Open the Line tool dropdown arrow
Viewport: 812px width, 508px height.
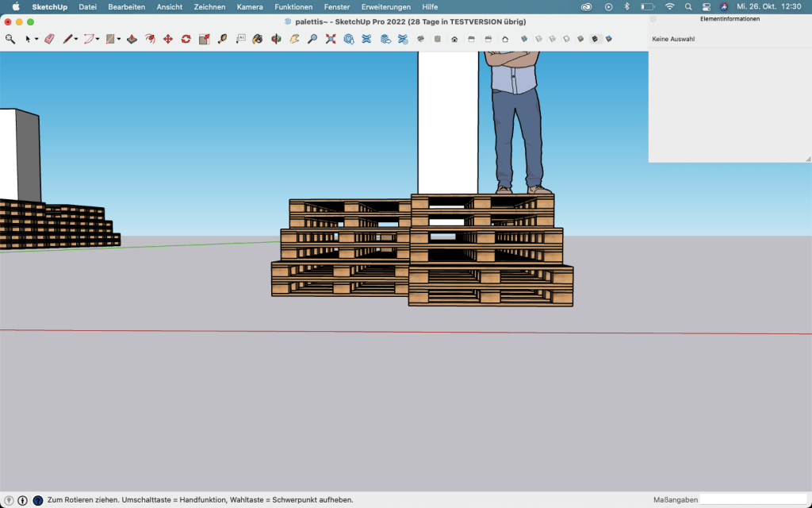point(76,39)
